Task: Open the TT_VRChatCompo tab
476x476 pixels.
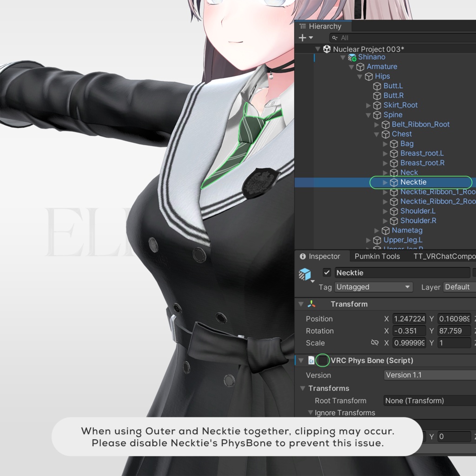Action: pos(444,257)
